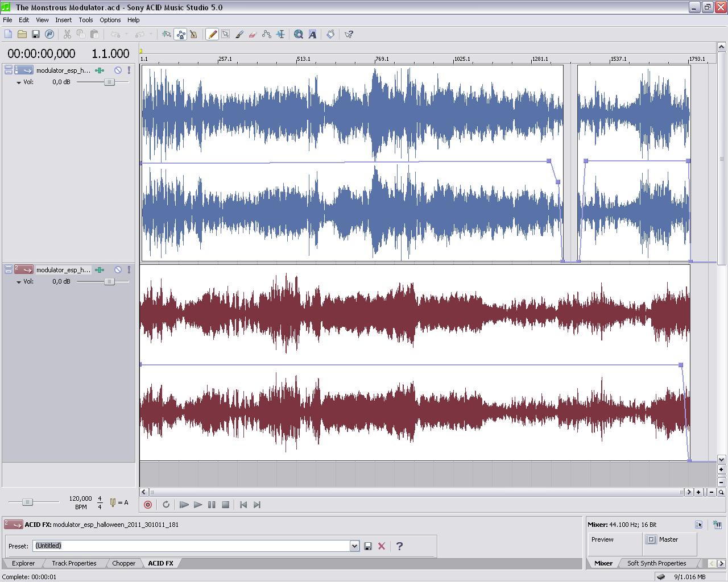Select the Draw pencil tool
Image resolution: width=728 pixels, height=582 pixels.
pos(212,34)
